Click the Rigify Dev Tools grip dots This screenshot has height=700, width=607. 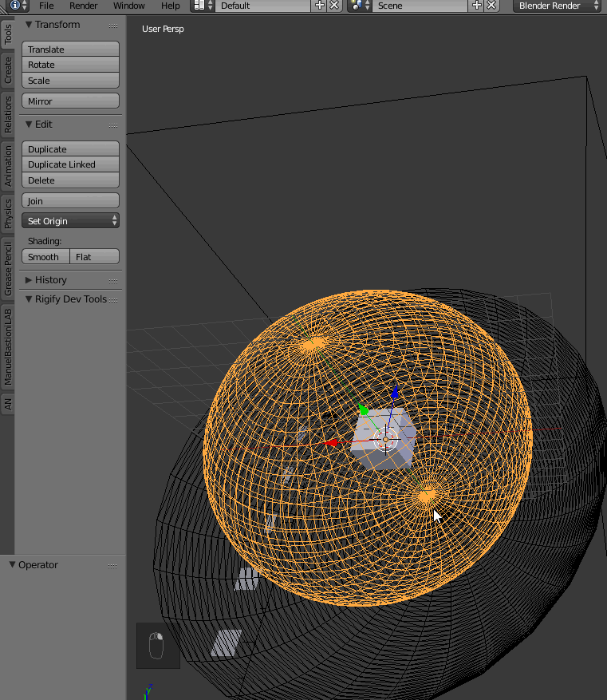(x=113, y=300)
